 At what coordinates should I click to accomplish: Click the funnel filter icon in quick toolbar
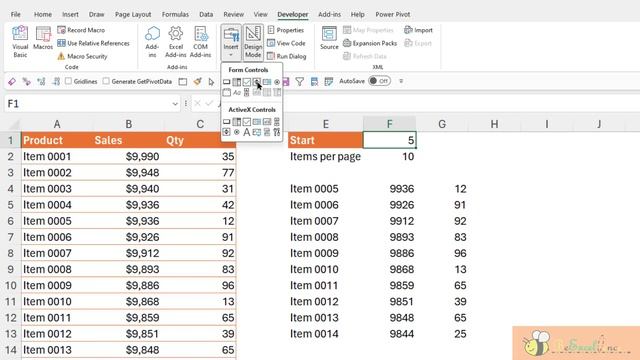click(300, 82)
